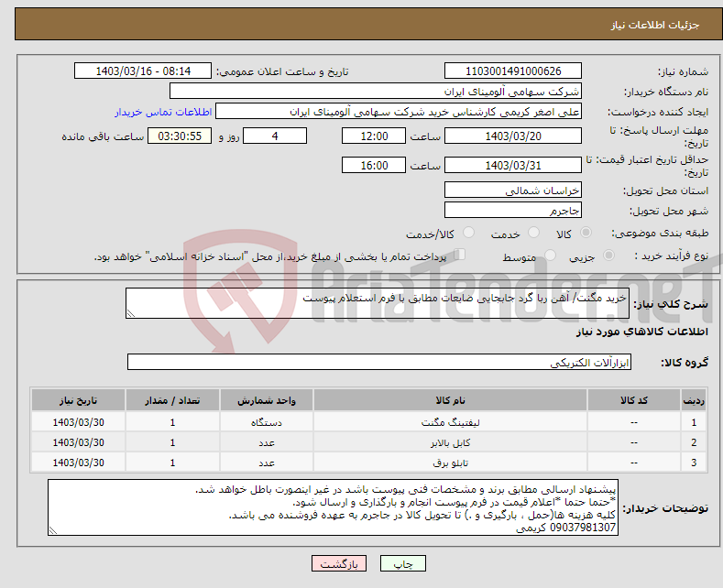The height and width of the screenshot is (588, 723).
Task: Click the تاریخ نیاز column header
Action: tap(78, 400)
